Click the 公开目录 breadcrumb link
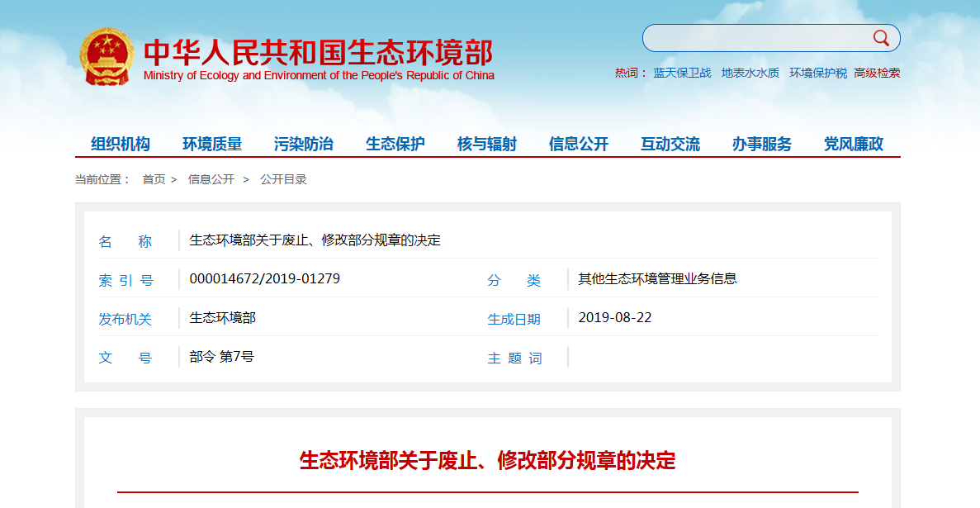The image size is (980, 508). pos(283,179)
